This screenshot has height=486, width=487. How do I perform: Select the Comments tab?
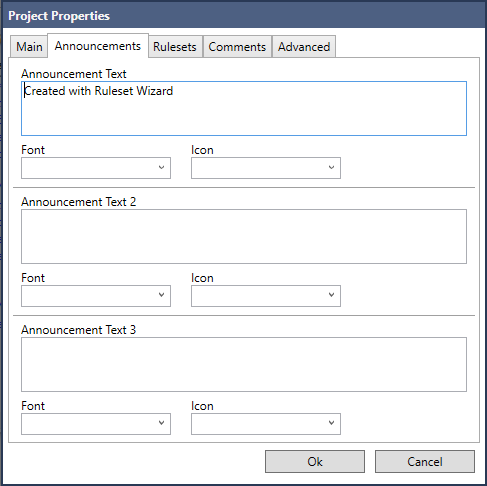coord(237,47)
